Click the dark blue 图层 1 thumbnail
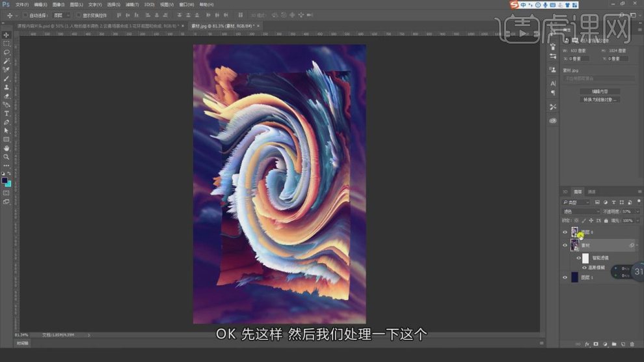The image size is (644, 362). point(574,277)
